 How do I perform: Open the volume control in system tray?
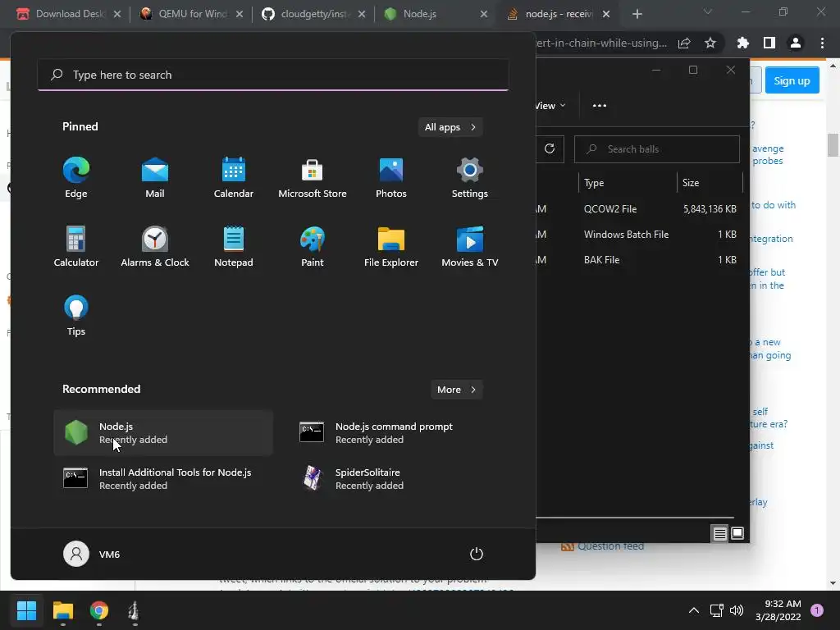point(737,610)
